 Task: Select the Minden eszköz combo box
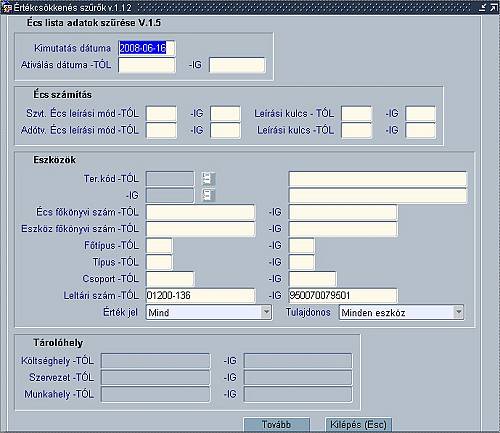[x=401, y=312]
